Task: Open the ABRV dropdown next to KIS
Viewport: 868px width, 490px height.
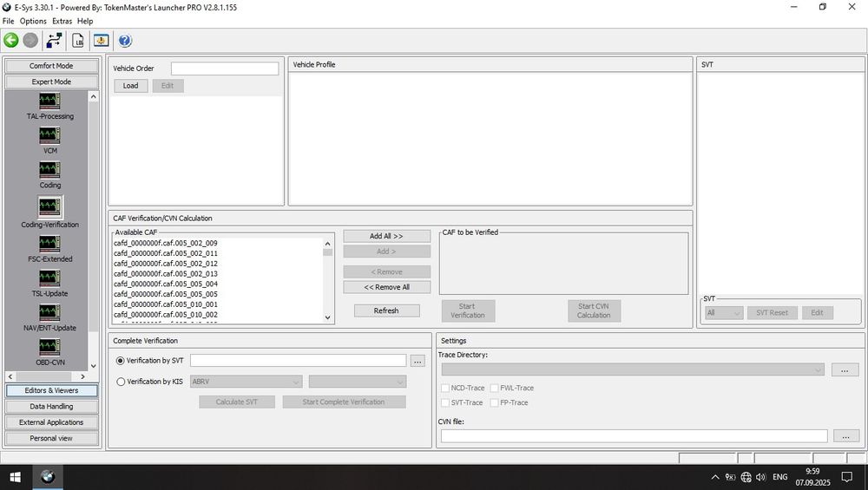Action: pyautogui.click(x=247, y=382)
